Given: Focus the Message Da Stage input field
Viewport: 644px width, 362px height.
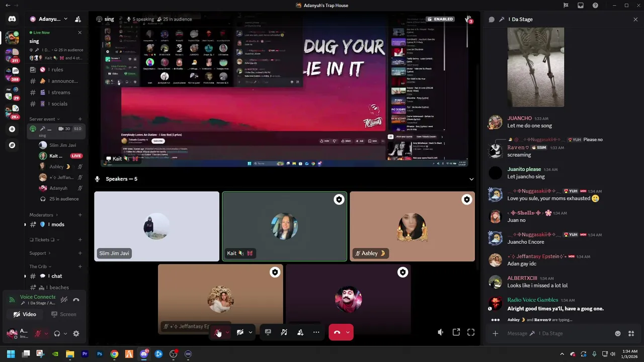Looking at the screenshot, I should coord(556,333).
